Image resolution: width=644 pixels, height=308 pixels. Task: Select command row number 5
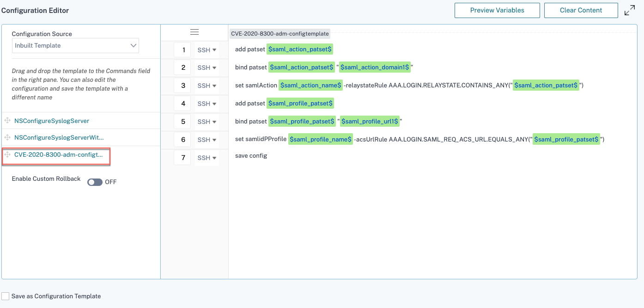(182, 122)
